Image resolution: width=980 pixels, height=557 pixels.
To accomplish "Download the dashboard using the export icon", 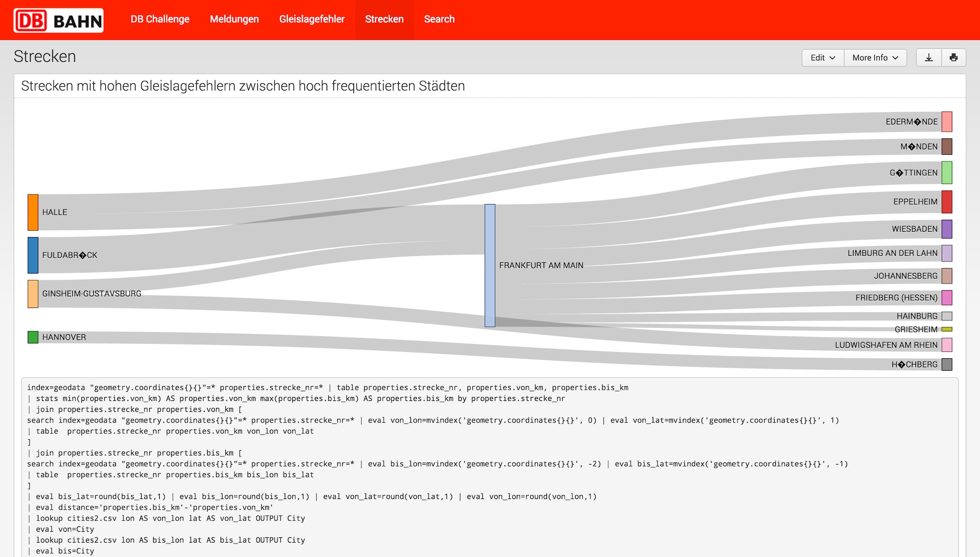I will coord(929,57).
